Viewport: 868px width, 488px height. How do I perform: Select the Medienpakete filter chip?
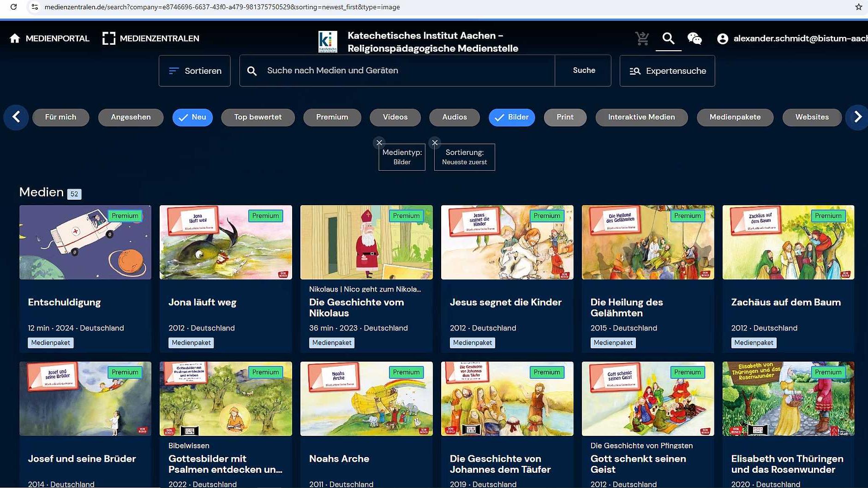click(x=735, y=117)
